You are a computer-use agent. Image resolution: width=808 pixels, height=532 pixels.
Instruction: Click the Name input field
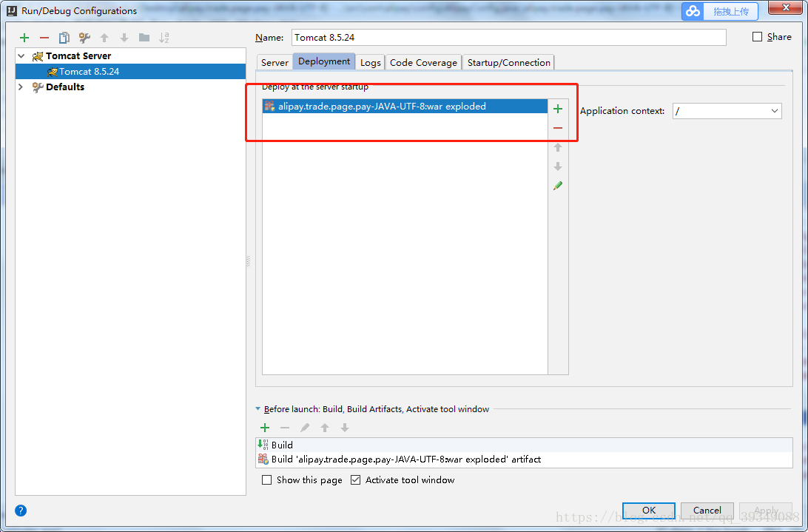point(508,37)
